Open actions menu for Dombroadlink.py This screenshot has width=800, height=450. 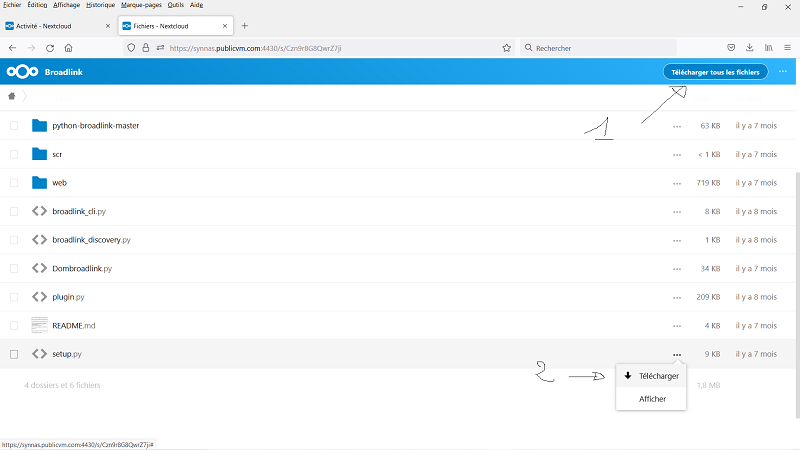[677, 269]
